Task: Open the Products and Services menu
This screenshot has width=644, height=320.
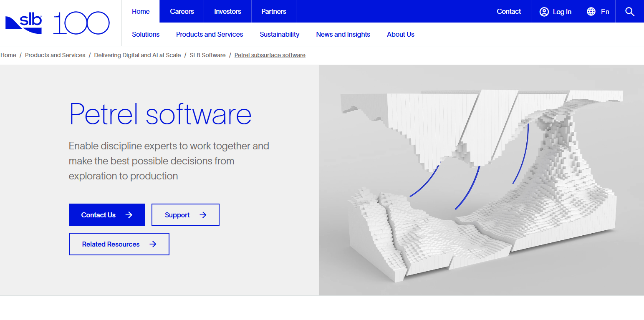Action: tap(210, 34)
